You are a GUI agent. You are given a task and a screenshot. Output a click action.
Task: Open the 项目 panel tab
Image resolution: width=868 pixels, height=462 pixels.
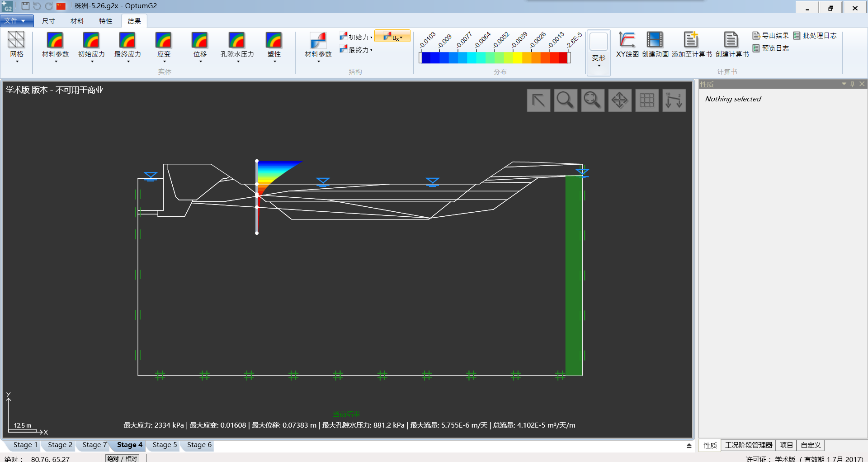point(786,445)
